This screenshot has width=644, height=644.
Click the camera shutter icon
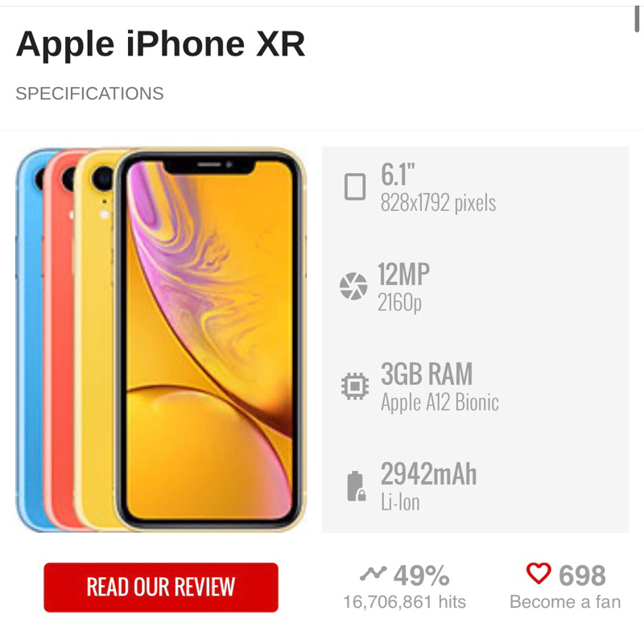pos(353,286)
